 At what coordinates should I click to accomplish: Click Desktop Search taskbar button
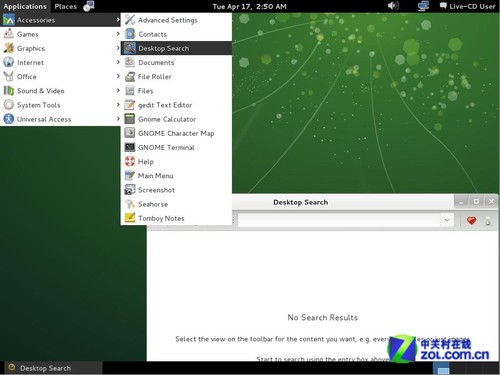coord(53,368)
